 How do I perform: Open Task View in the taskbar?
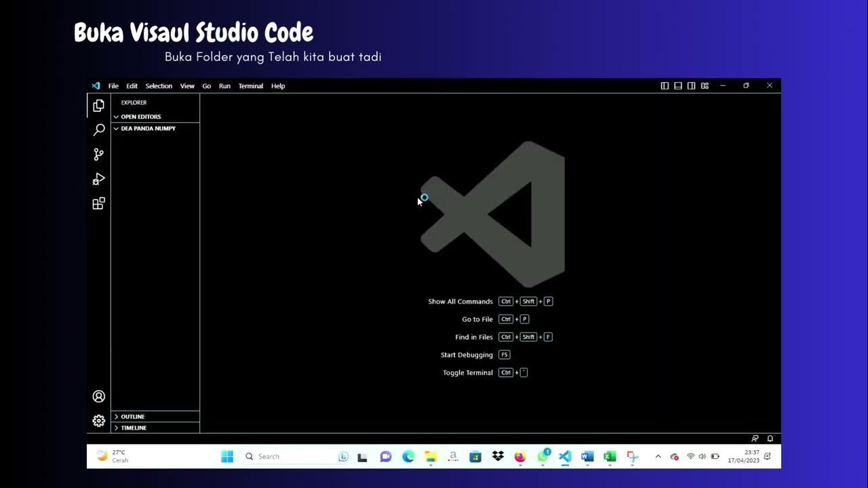coord(363,457)
